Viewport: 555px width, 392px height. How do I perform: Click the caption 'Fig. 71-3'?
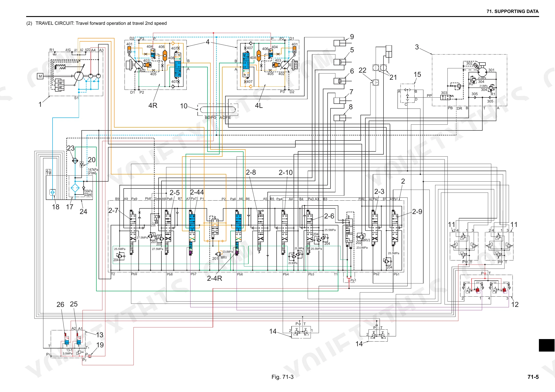point(282,377)
